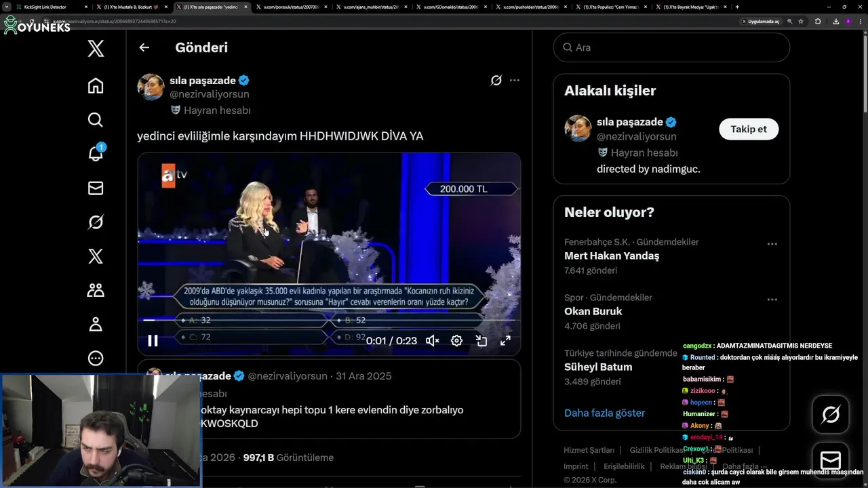This screenshot has height=488, width=868.
Task: Open Profile icon in left sidebar
Action: coord(96,324)
